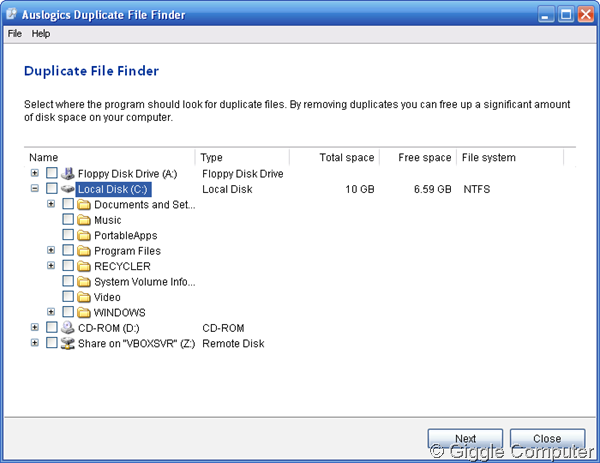Click the System Volume Information folder icon
This screenshot has width=600, height=463.
[84, 282]
